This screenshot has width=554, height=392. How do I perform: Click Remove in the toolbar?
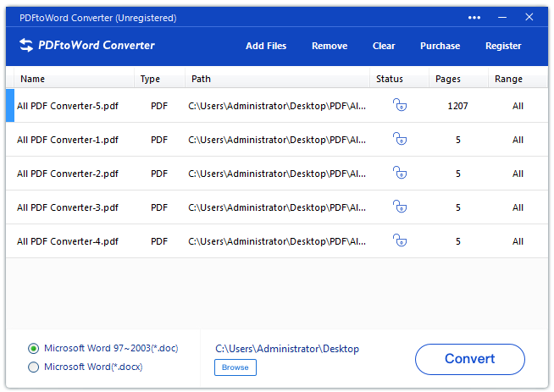coord(330,46)
